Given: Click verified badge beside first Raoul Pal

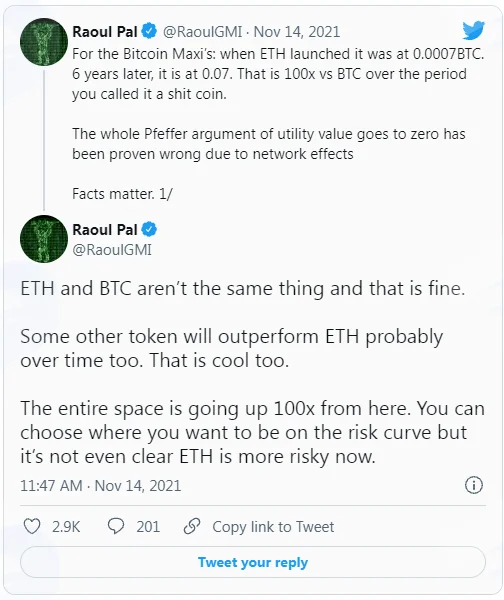Looking at the screenshot, I should (x=149, y=31).
